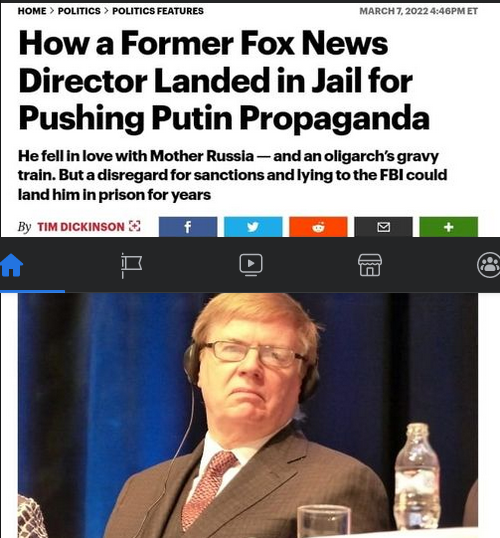Click the article subheading about Mother Russia
500x538 pixels.
coord(232,175)
